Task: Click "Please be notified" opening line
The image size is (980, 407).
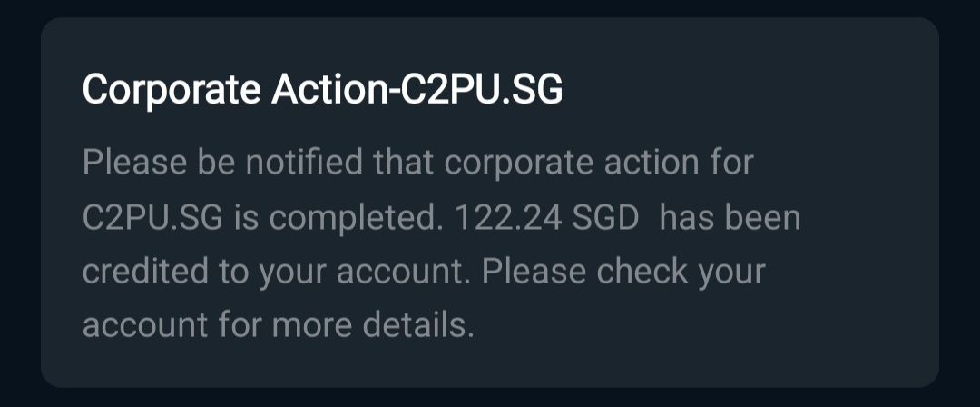Action: point(222,164)
